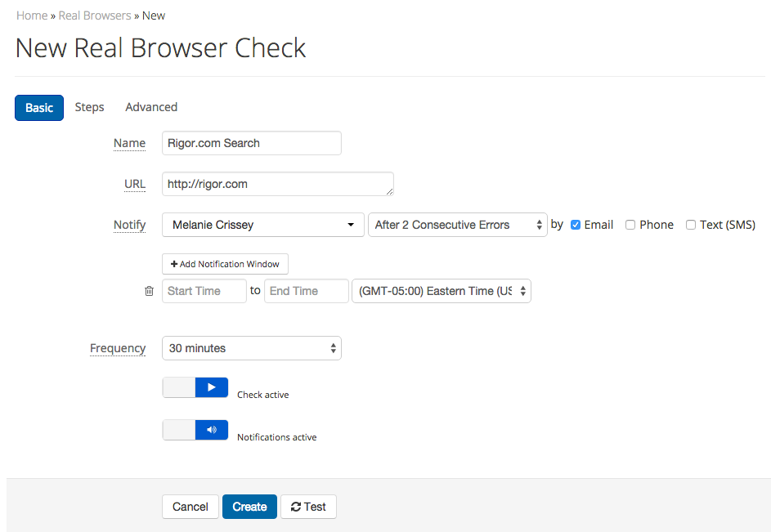Click Add Notification Window button

(x=225, y=264)
